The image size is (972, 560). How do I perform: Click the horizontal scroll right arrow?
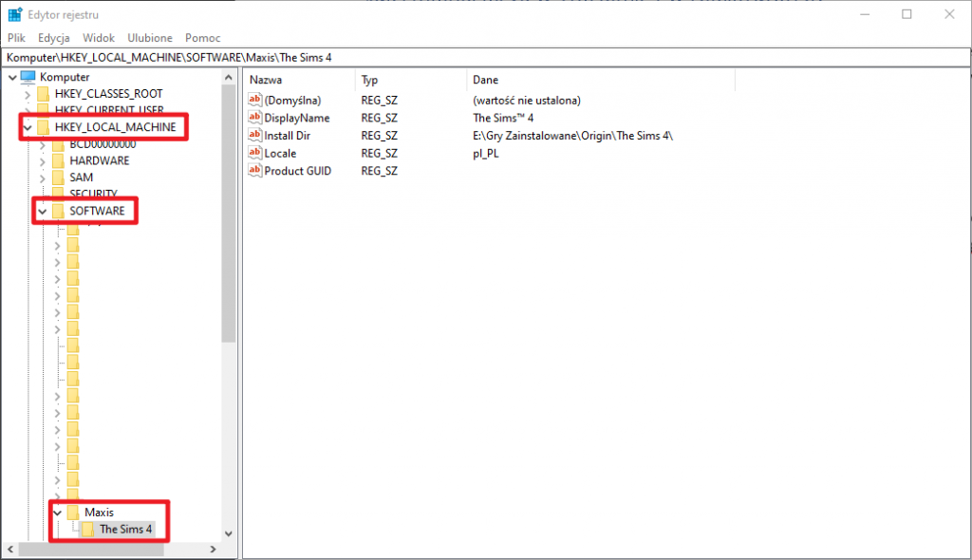pos(213,550)
